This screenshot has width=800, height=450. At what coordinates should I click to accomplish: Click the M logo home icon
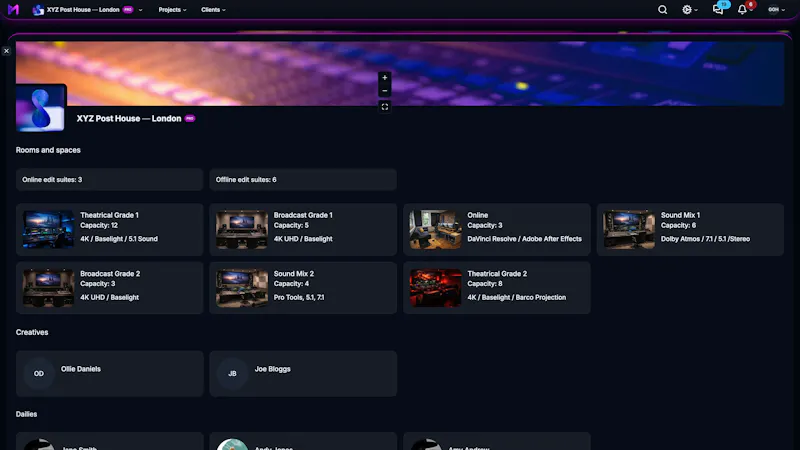click(x=13, y=9)
